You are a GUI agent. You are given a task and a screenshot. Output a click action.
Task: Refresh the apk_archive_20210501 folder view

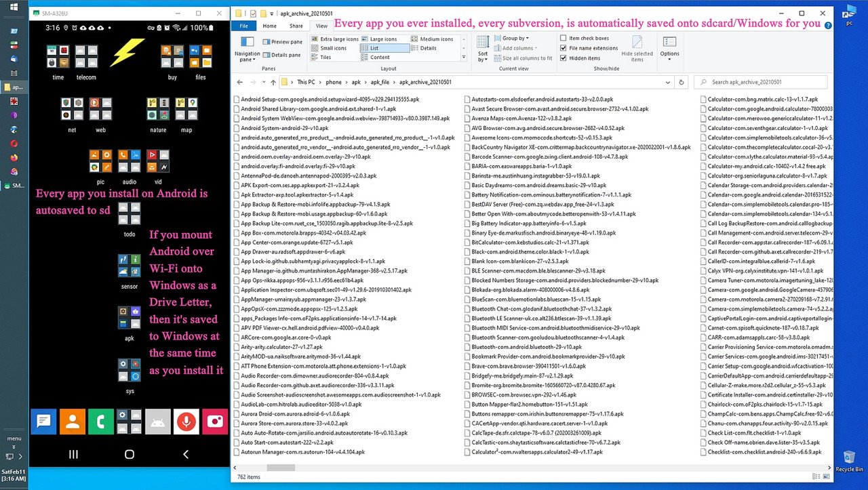click(x=682, y=82)
